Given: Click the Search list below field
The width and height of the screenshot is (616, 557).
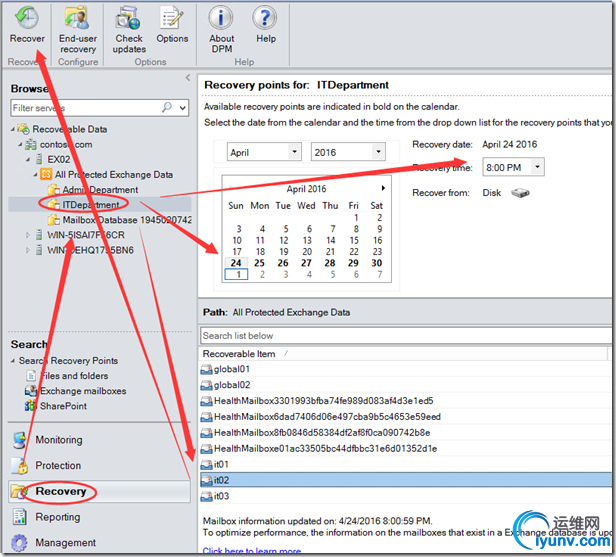Looking at the screenshot, I should (406, 336).
